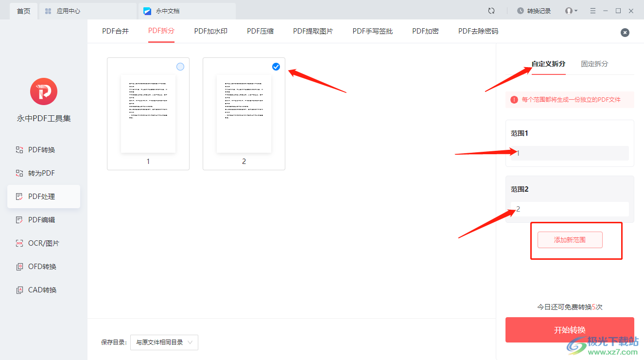Click the PDF编辑 sidebar icon
This screenshot has width=644, height=360.
[19, 220]
